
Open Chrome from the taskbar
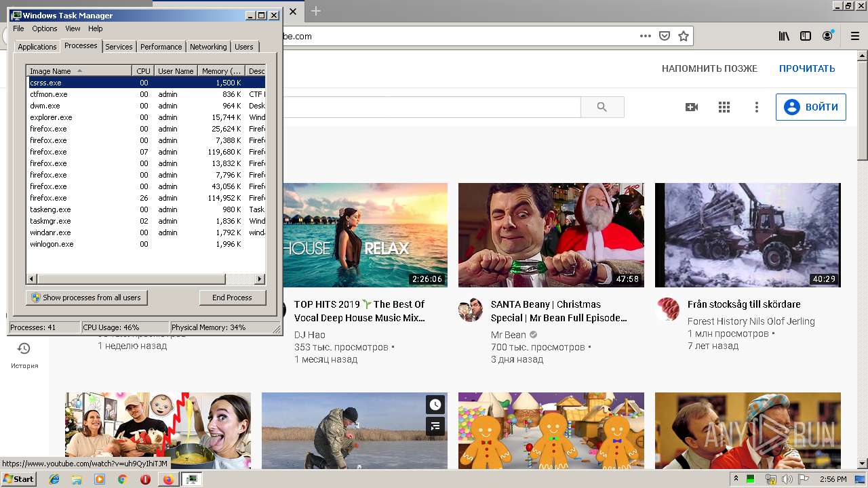(122, 479)
